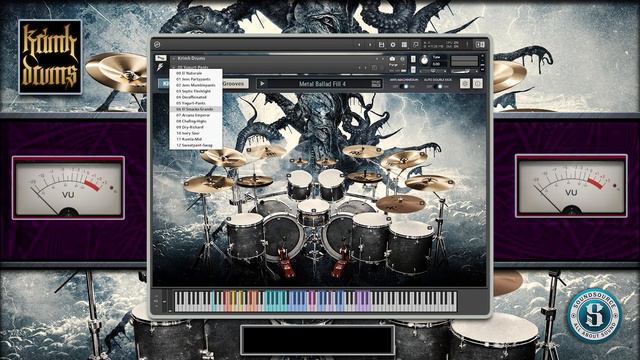This screenshot has width=640, height=360.
Task: Expand the Kriimh Drums instrument name arrow
Action: click(174, 58)
